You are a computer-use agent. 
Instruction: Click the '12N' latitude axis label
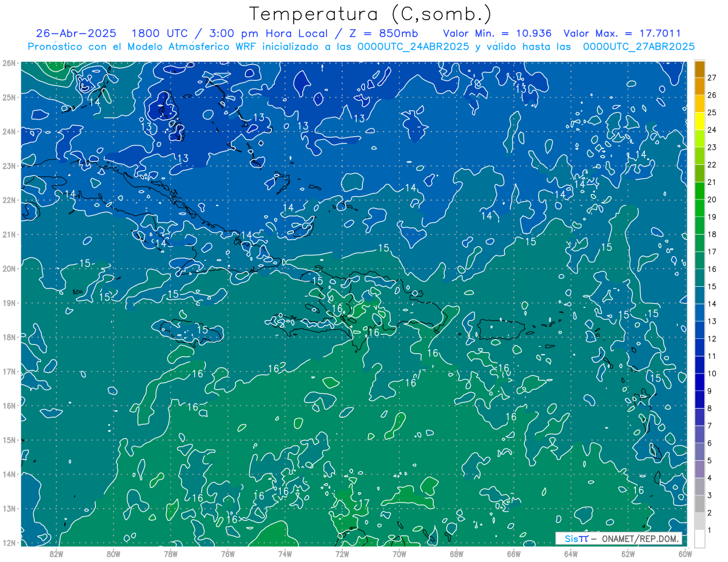9,543
